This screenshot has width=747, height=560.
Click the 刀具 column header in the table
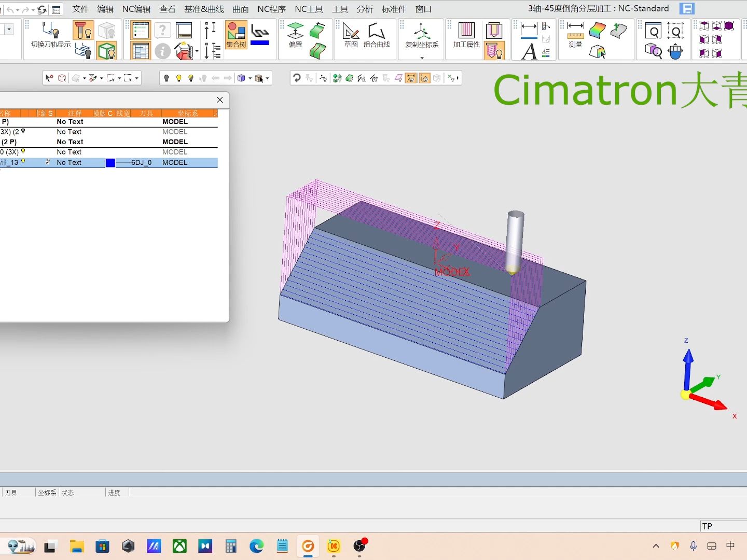pyautogui.click(x=146, y=113)
